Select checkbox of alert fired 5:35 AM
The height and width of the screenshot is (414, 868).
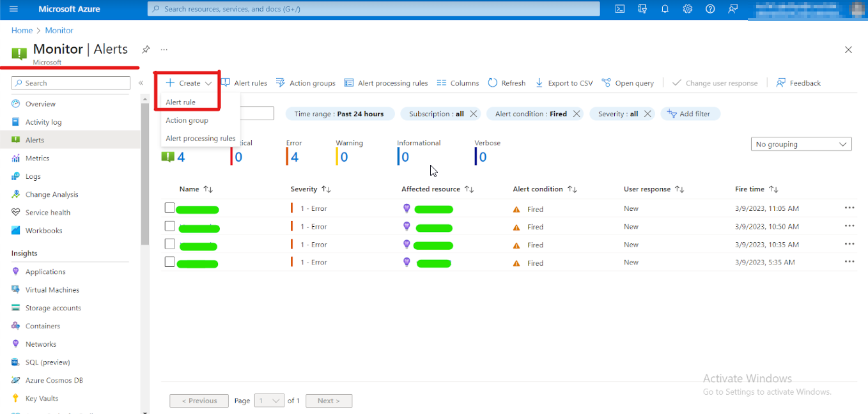169,261
